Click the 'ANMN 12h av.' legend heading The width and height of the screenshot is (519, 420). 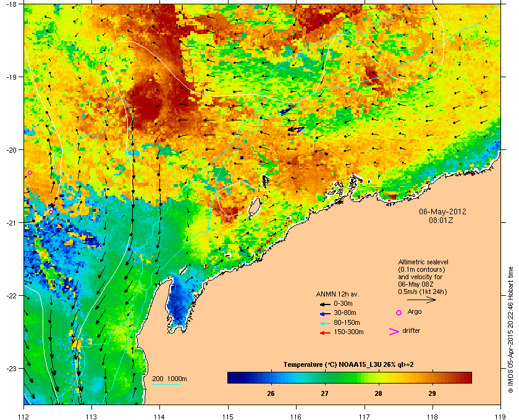click(337, 294)
